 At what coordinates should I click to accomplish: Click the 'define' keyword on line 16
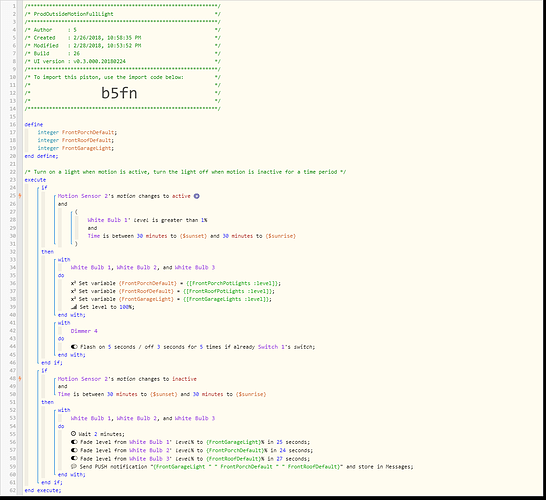pyautogui.click(x=34, y=124)
